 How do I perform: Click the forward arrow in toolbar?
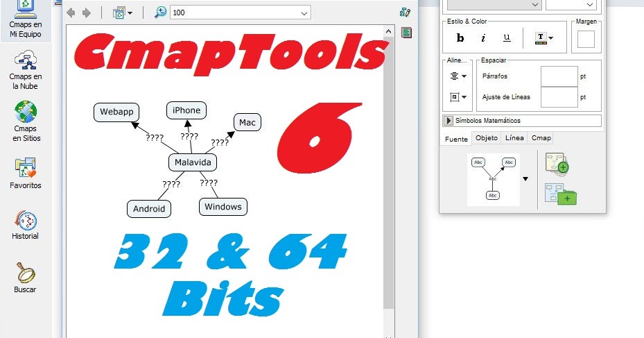(86, 12)
